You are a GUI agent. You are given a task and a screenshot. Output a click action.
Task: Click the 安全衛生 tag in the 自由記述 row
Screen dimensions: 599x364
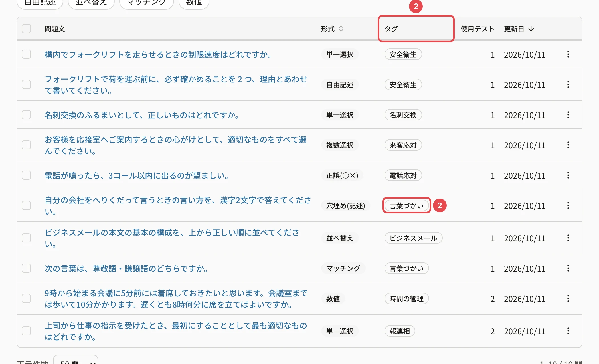coord(403,85)
